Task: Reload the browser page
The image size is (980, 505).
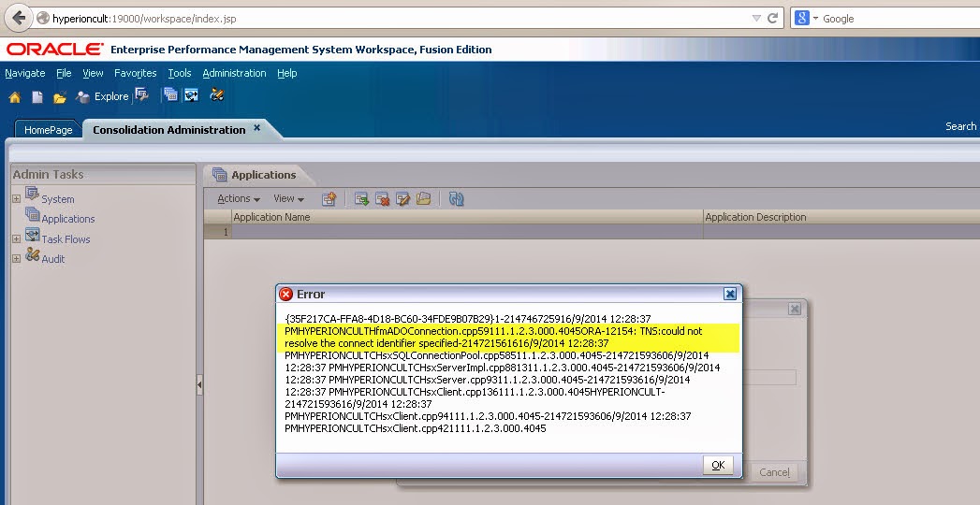Action: click(772, 18)
